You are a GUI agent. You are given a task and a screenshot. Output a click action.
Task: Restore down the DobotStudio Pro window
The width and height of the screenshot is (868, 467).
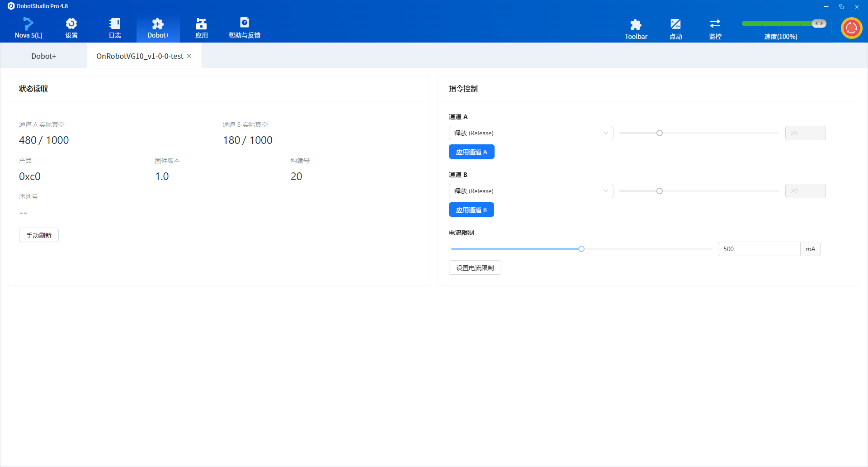[x=841, y=6]
